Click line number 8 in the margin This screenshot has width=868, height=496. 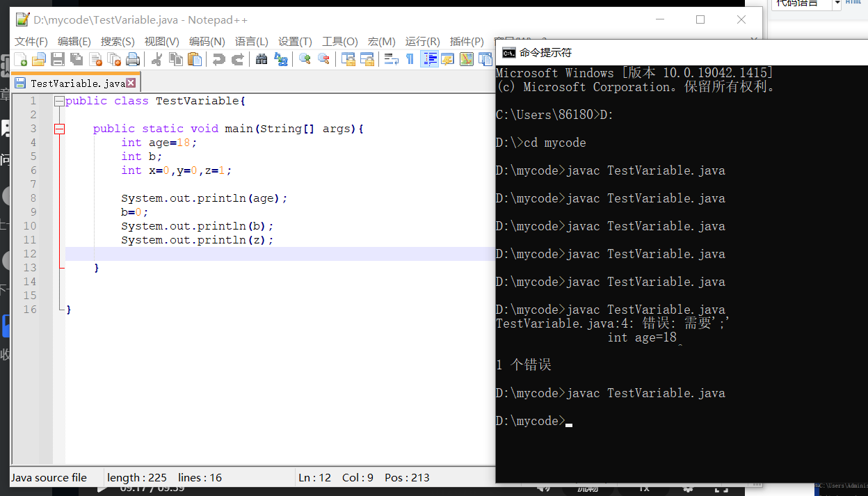pyautogui.click(x=33, y=198)
